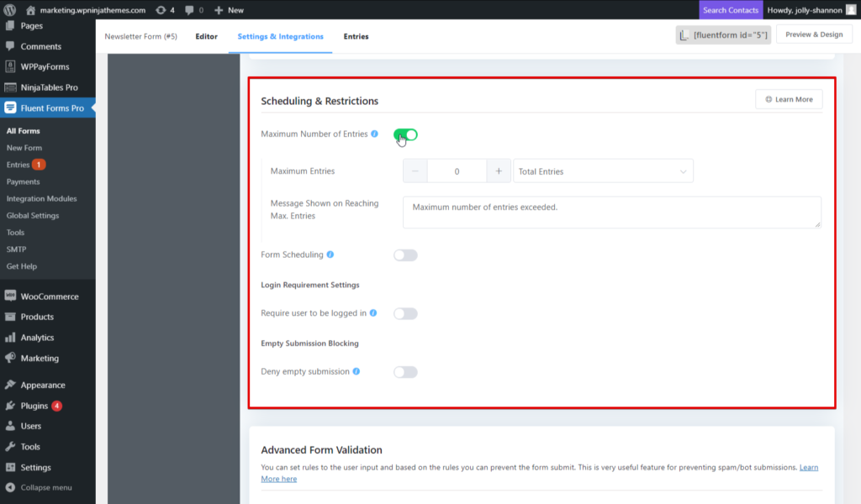Click the user avatar next to Howdy
The height and width of the screenshot is (504, 861).
click(x=851, y=10)
